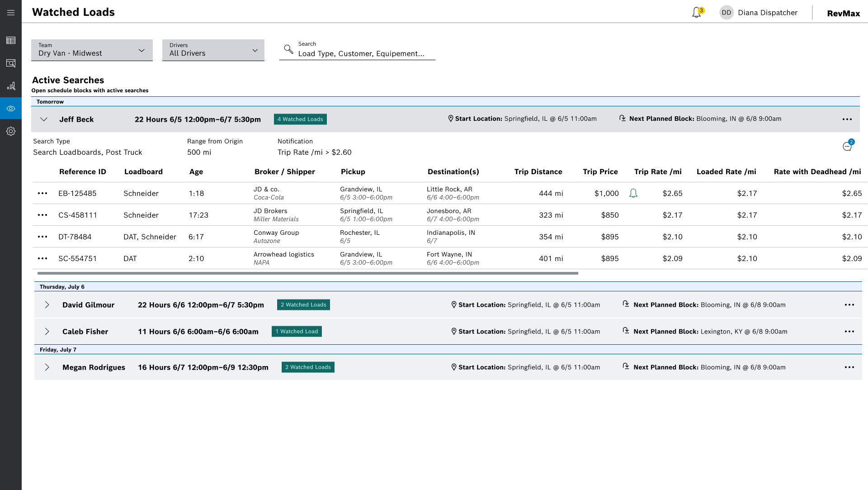Toggle the alert bell on load EB-125485

pyautogui.click(x=633, y=194)
